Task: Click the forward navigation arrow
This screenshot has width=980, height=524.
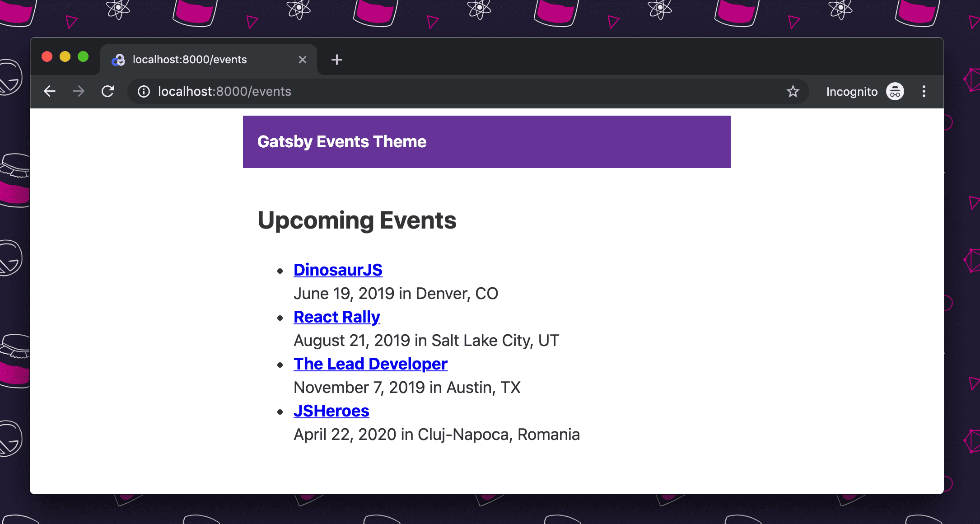Action: [x=79, y=92]
